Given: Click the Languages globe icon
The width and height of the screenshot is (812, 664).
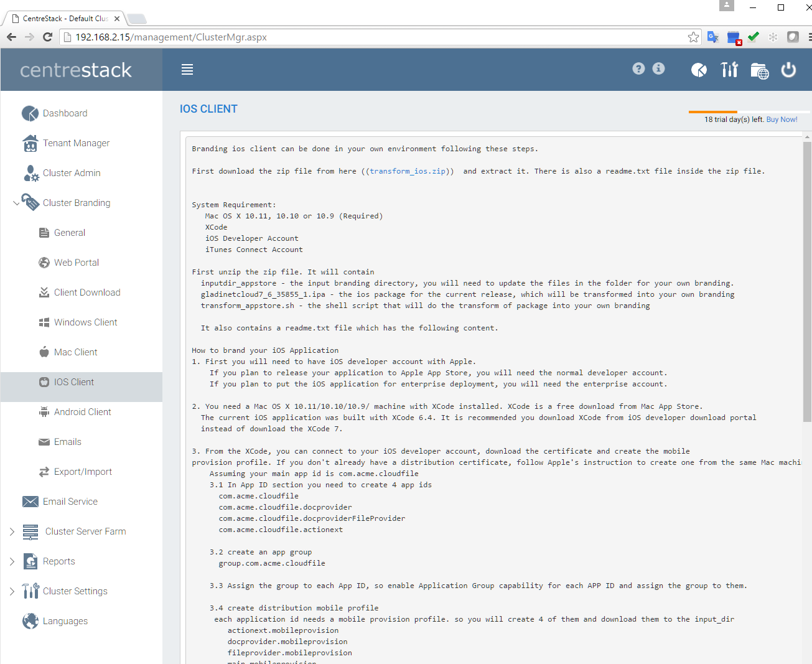Looking at the screenshot, I should click(x=30, y=621).
